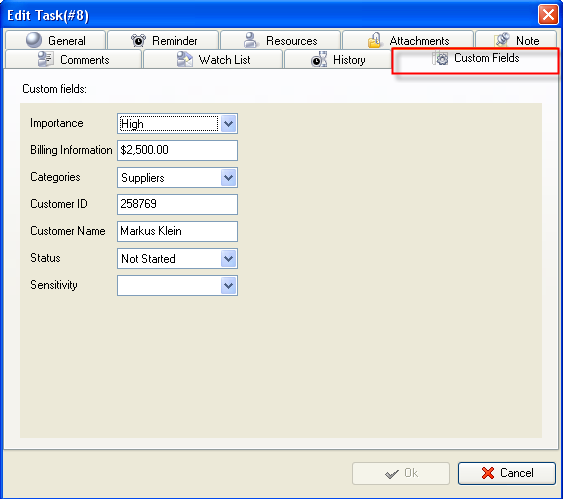Switch to the Watch List tab
The image size is (563, 499).
click(x=213, y=60)
